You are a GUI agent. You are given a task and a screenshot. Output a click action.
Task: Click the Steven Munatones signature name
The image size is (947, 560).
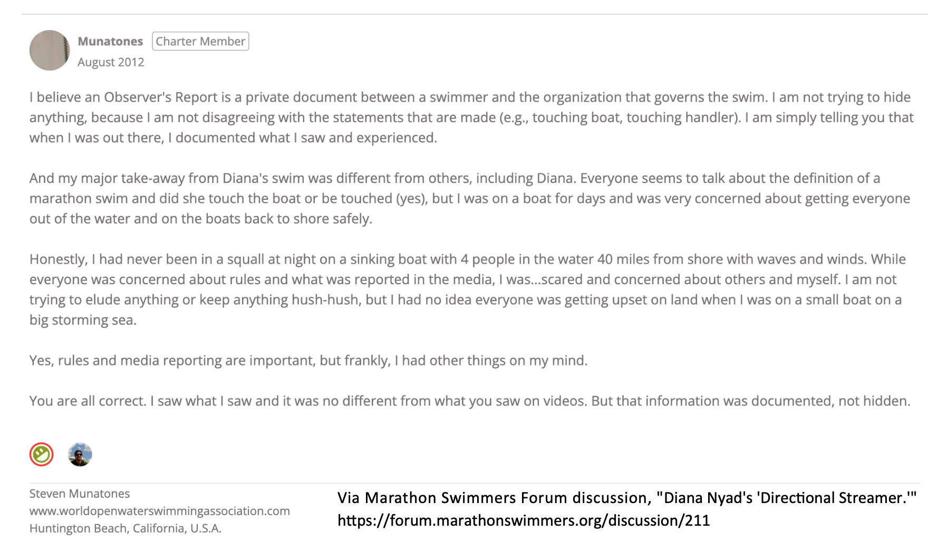80,494
